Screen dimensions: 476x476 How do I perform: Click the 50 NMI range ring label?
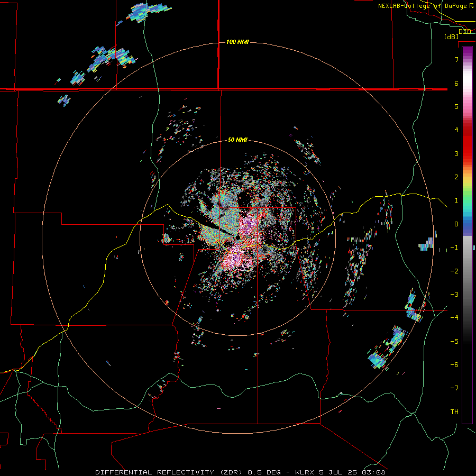tap(237, 140)
